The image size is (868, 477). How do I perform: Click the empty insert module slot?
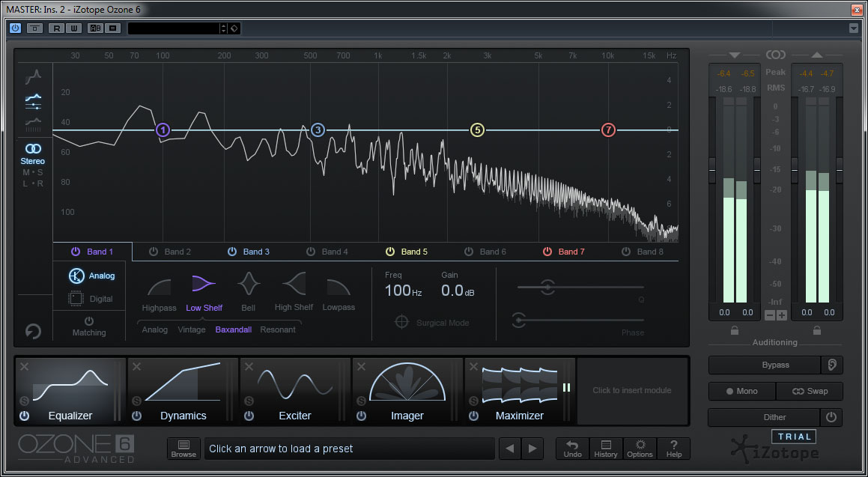[631, 390]
